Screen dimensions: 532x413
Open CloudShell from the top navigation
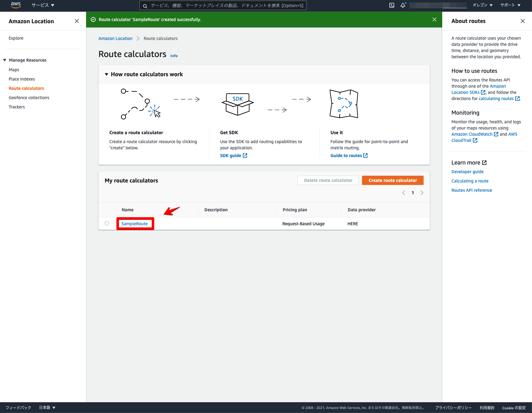pos(392,5)
